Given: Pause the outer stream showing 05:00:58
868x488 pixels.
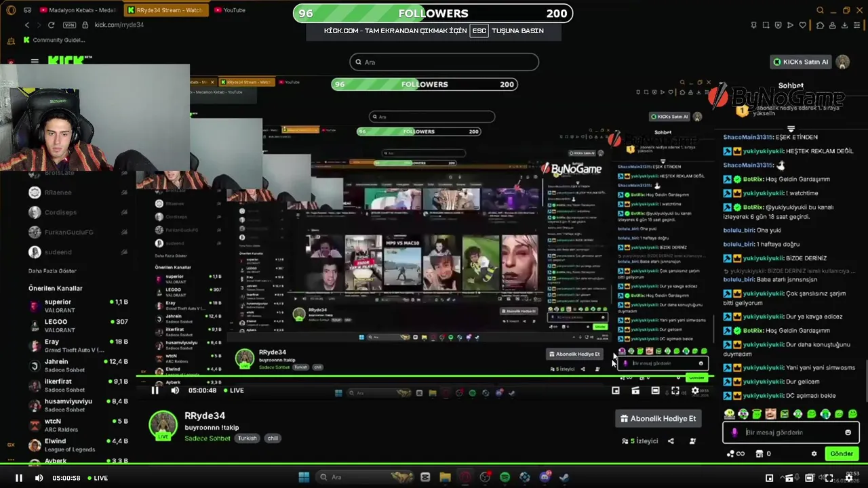Looking at the screenshot, I should 19,478.
